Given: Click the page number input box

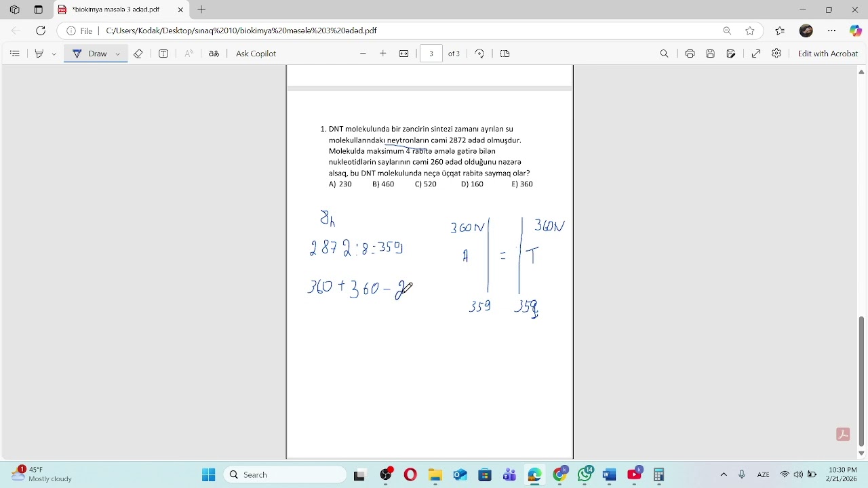Looking at the screenshot, I should click(x=431, y=54).
